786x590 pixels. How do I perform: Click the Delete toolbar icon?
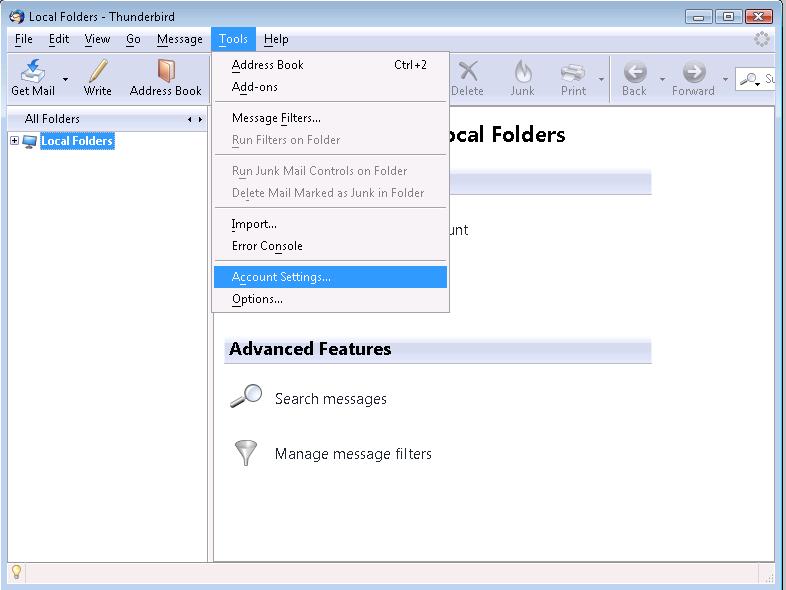point(468,71)
